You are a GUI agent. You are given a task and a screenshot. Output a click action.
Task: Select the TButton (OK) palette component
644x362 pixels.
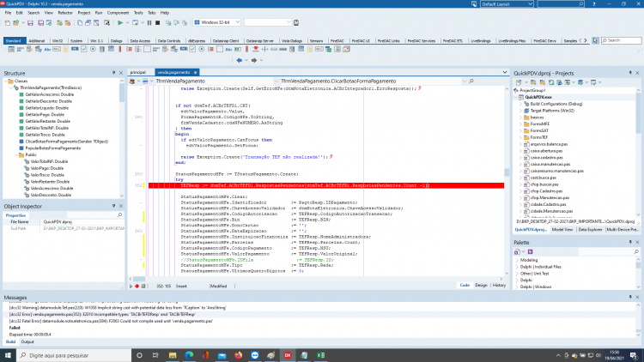click(75, 49)
